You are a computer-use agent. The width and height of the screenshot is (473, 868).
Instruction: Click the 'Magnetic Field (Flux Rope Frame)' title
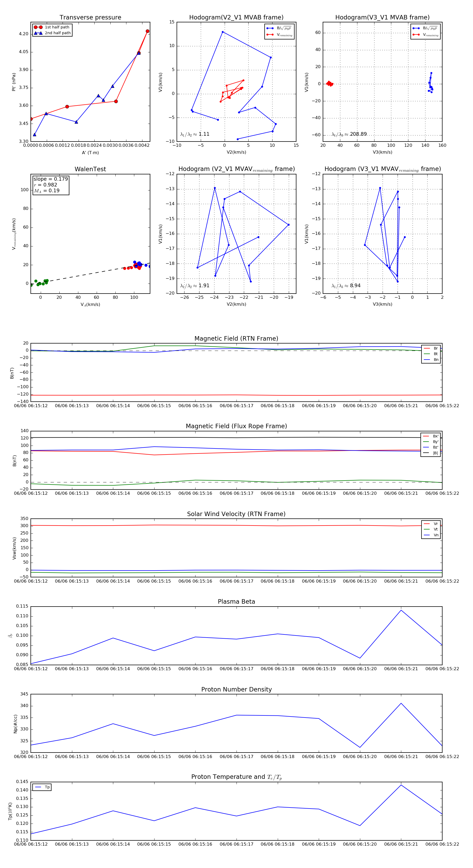236,426
